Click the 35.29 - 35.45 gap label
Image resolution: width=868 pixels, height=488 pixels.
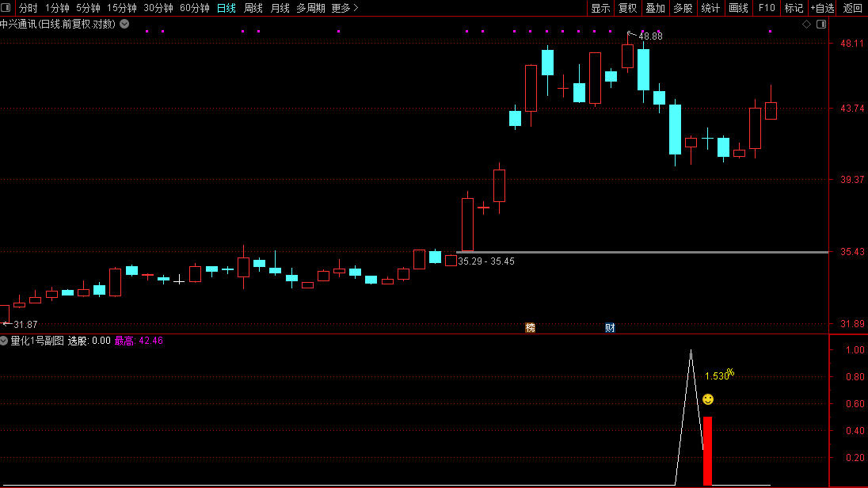pyautogui.click(x=486, y=261)
